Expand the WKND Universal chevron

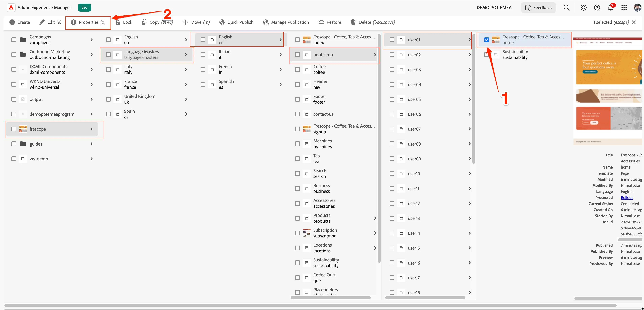[91, 84]
